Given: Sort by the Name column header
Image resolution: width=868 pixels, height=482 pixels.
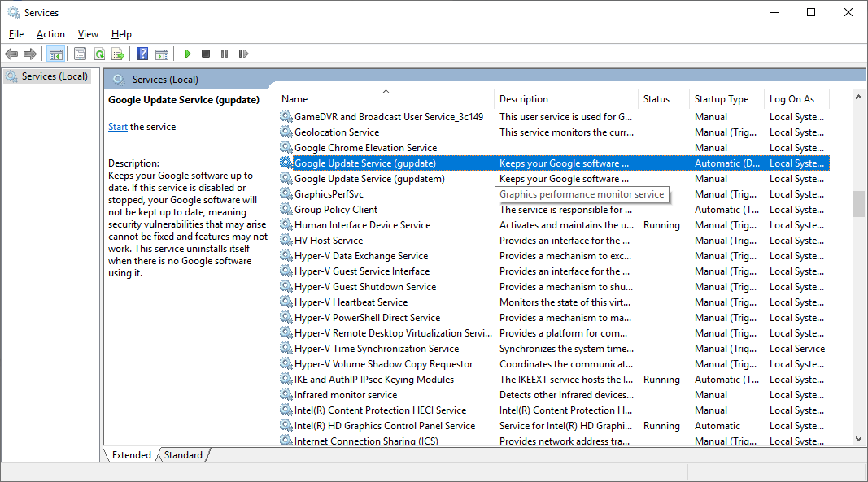Looking at the screenshot, I should coord(294,99).
